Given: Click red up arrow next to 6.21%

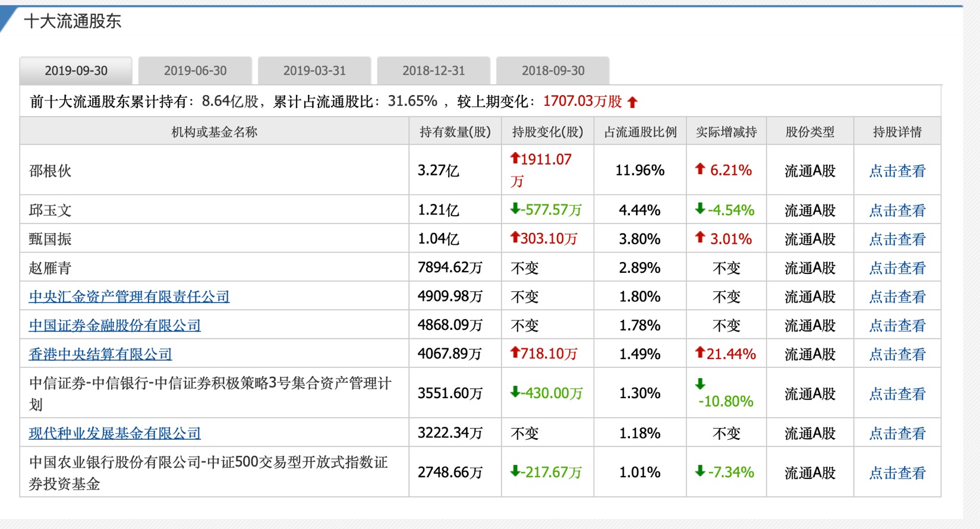Looking at the screenshot, I should point(700,169).
